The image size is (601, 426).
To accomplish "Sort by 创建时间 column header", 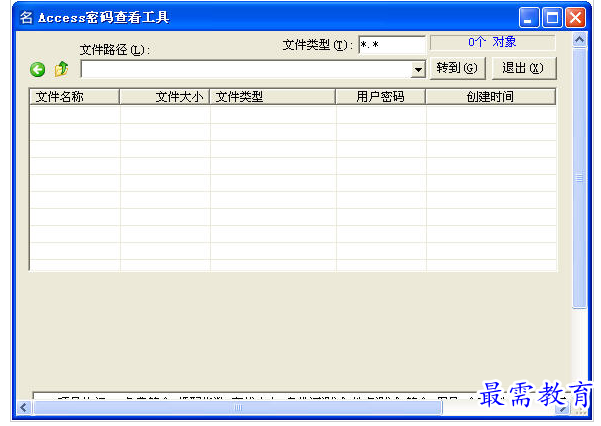I will (x=491, y=97).
